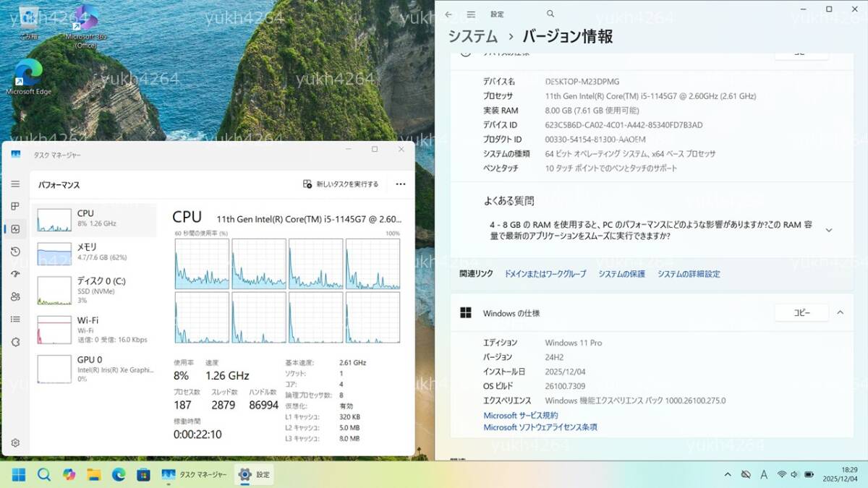The height and width of the screenshot is (488, 868).
Task: Open Microsoft Store from taskbar
Action: [144, 474]
